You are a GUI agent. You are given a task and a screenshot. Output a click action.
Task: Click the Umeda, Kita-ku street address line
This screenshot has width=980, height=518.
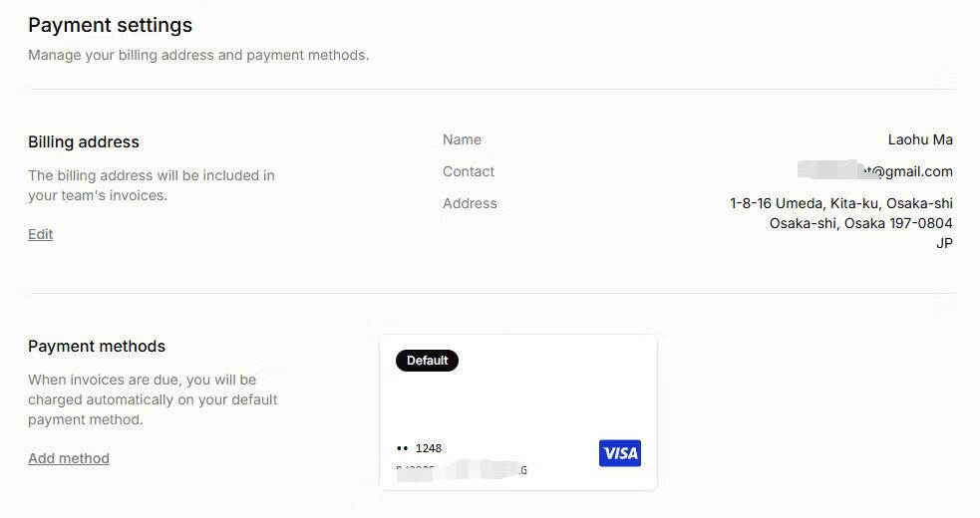pos(841,203)
